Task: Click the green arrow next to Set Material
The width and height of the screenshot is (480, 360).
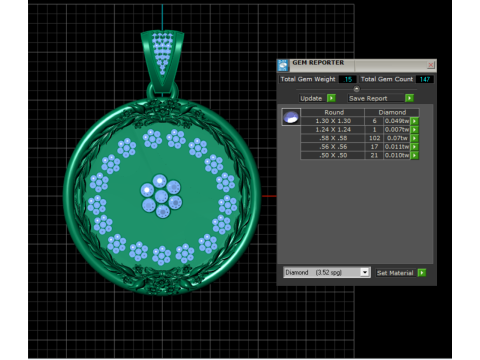Action: [x=422, y=273]
